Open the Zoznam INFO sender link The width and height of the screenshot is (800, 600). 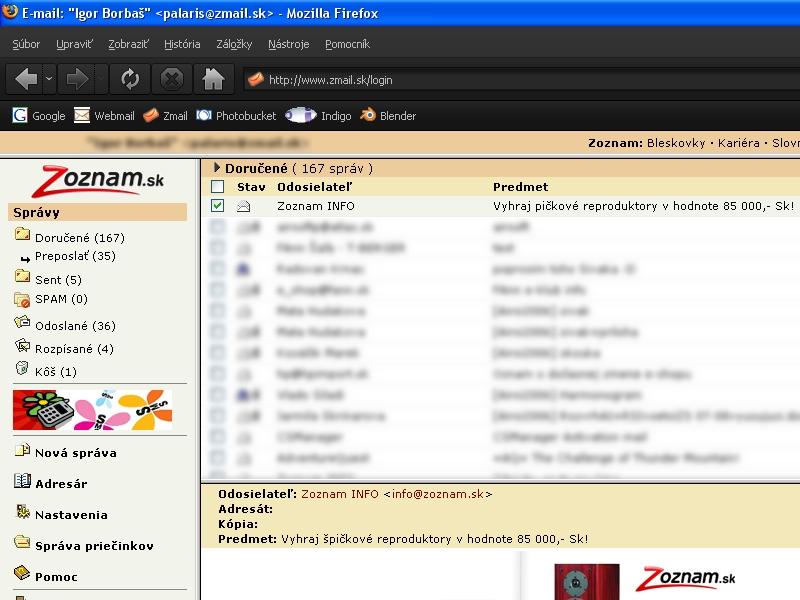coord(339,494)
